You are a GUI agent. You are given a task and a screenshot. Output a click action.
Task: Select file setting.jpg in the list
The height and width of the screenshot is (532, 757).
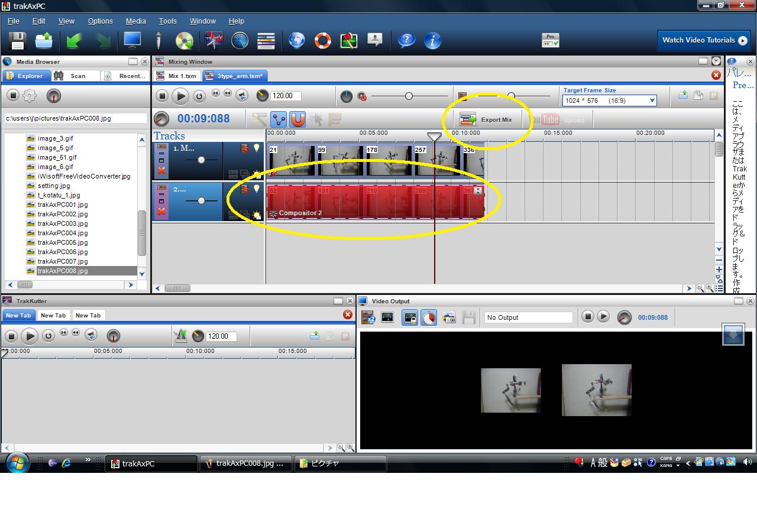(54, 186)
